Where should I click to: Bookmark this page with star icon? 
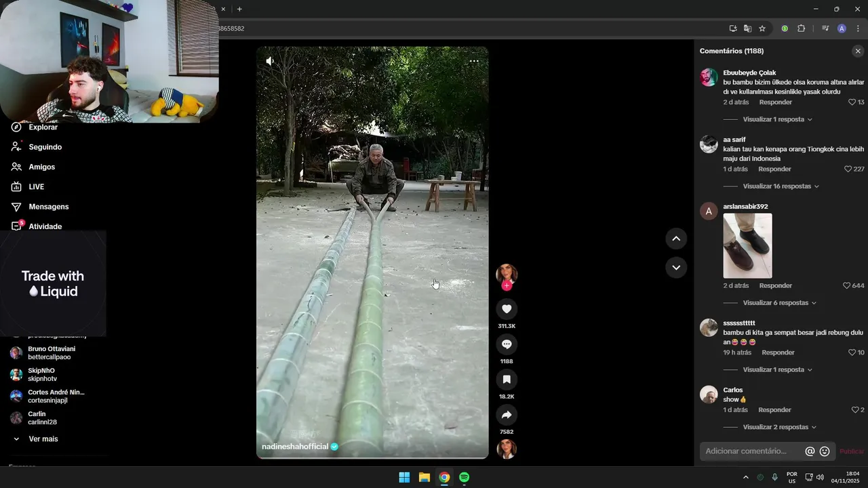tap(762, 28)
